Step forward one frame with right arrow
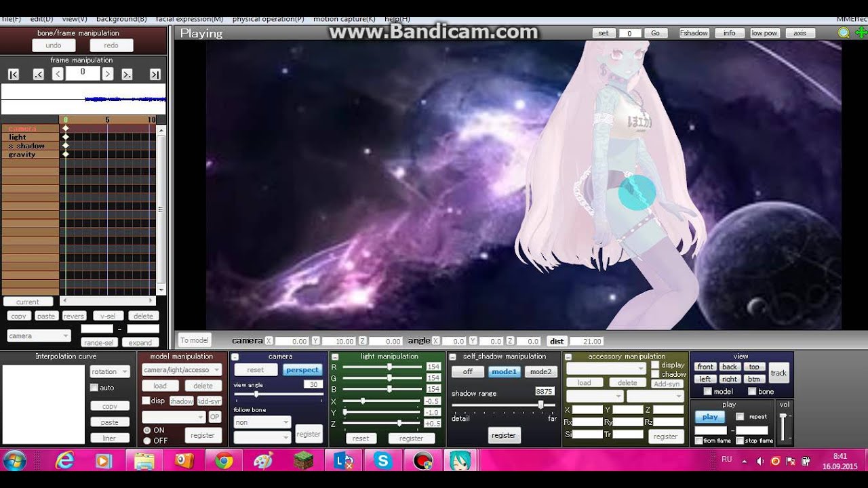The image size is (868, 488). tap(108, 74)
